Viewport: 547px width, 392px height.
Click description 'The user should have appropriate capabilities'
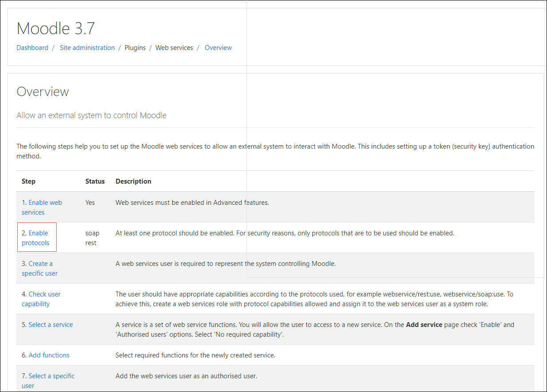pyautogui.click(x=315, y=299)
